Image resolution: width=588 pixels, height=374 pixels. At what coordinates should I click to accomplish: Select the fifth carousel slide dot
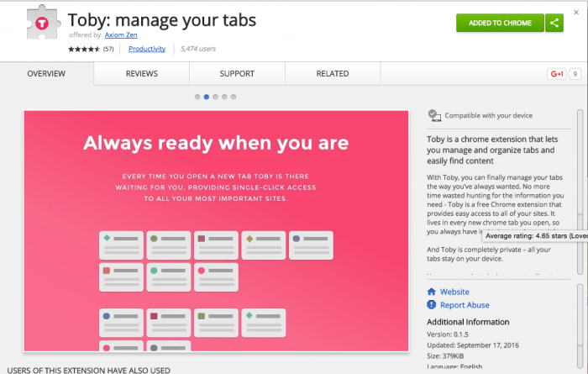[234, 97]
